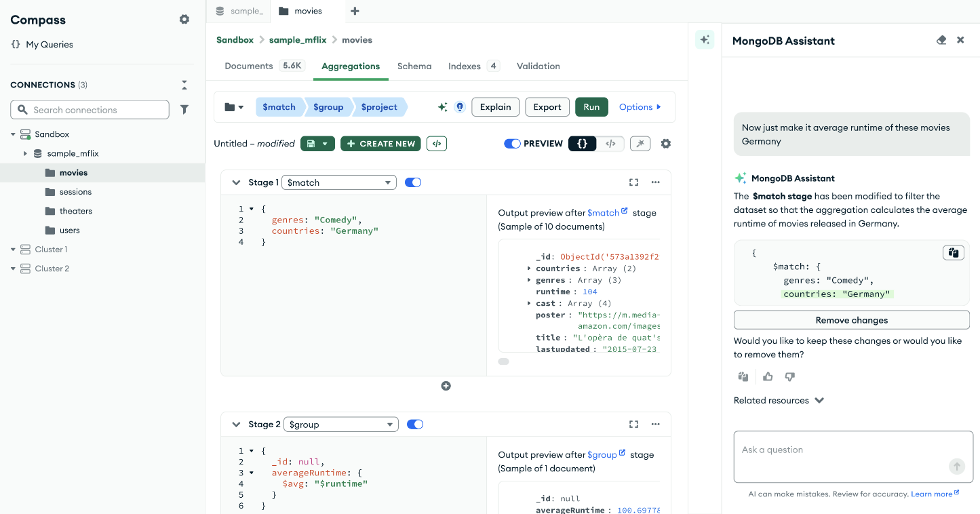This screenshot has width=980, height=514.
Task: Open Stage 1 more options ellipsis
Action: tap(655, 182)
